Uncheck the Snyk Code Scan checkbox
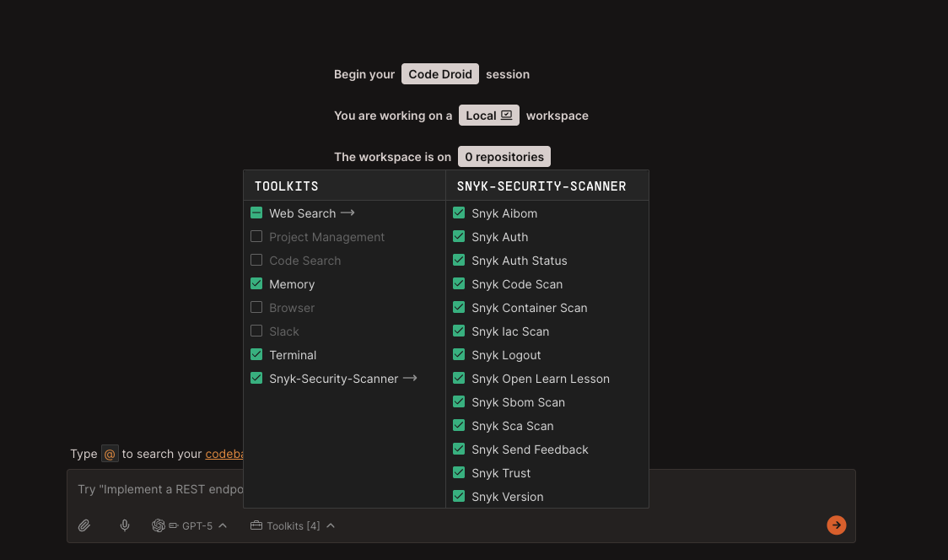Viewport: 948px width, 560px height. (x=459, y=284)
